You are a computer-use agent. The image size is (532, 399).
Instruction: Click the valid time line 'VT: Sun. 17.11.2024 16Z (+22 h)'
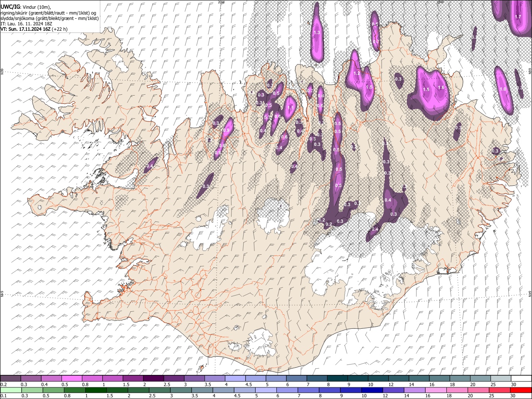[34, 29]
